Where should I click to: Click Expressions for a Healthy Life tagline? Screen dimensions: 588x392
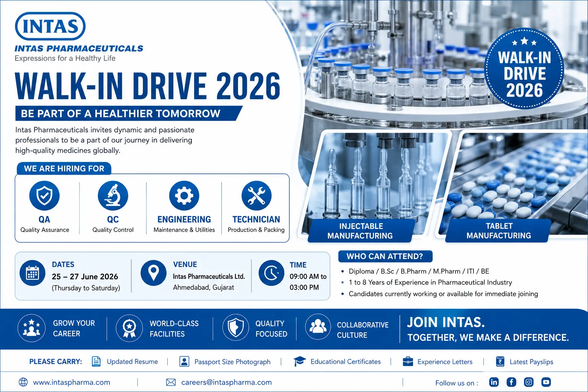click(65, 58)
